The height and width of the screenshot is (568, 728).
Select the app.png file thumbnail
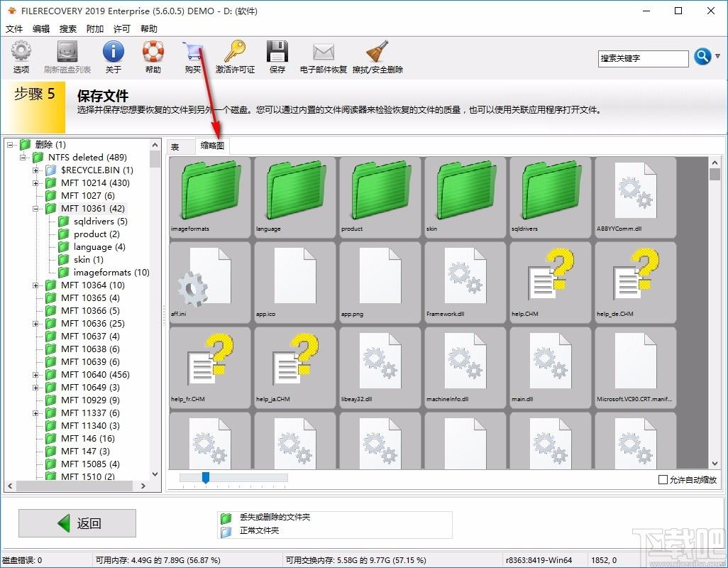click(380, 283)
